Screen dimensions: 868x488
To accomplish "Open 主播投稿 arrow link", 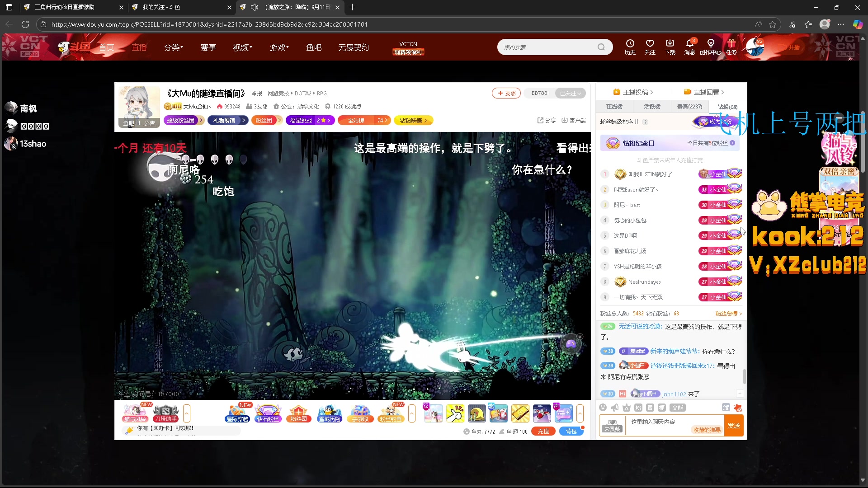I will (x=633, y=92).
